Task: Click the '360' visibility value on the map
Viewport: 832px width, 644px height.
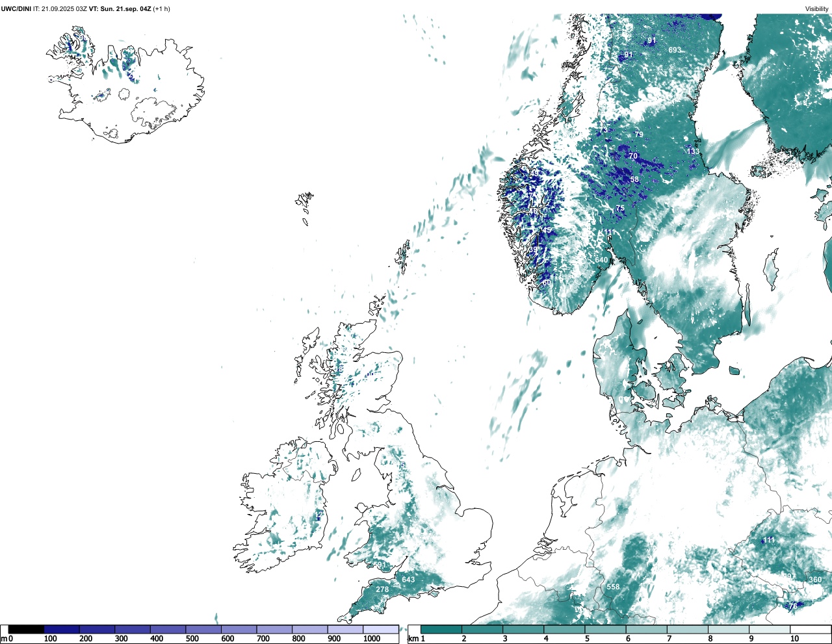Action: tap(815, 580)
